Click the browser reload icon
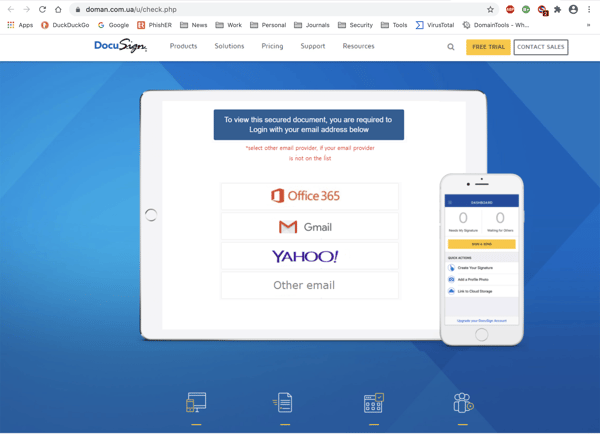The width and height of the screenshot is (600, 434). 42,9
